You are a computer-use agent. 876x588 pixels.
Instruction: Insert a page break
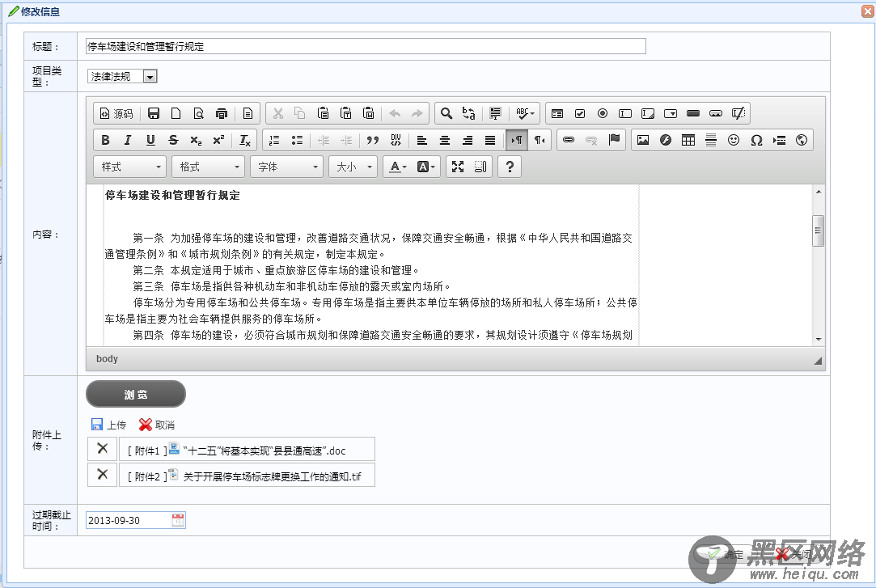(779, 140)
